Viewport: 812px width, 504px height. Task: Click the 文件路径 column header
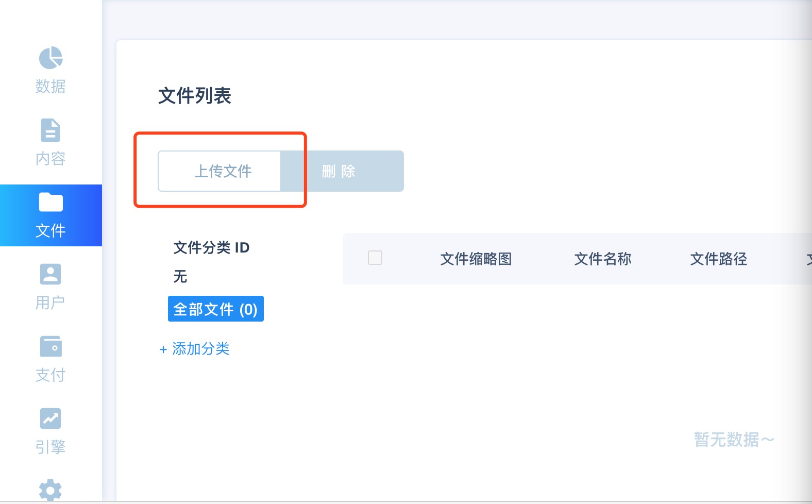[x=718, y=259]
